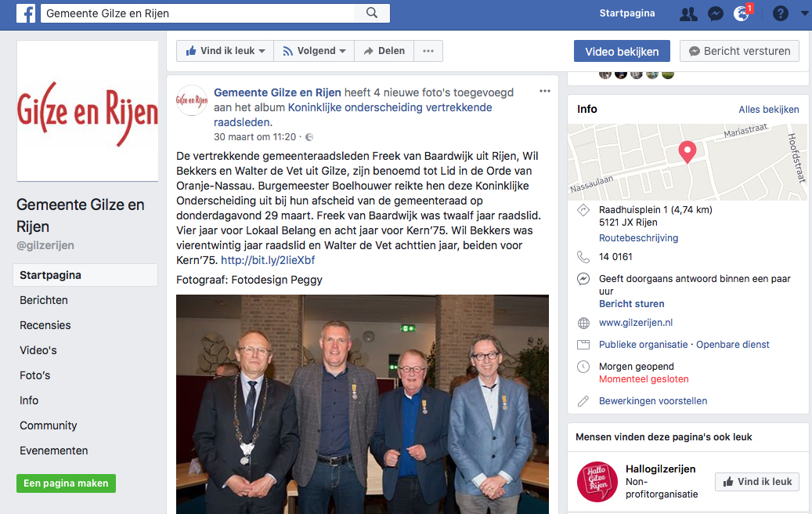Open the help question mark icon

point(780,13)
